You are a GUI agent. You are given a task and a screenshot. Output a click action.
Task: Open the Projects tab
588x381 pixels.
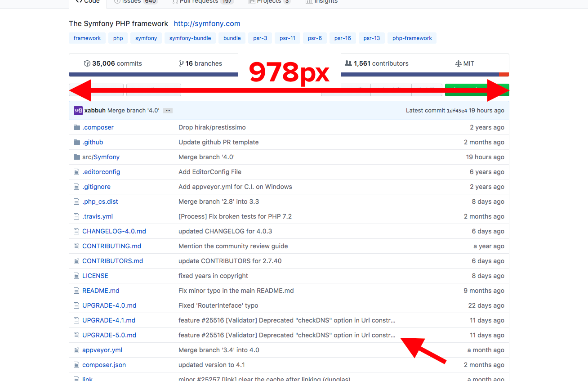click(269, 2)
